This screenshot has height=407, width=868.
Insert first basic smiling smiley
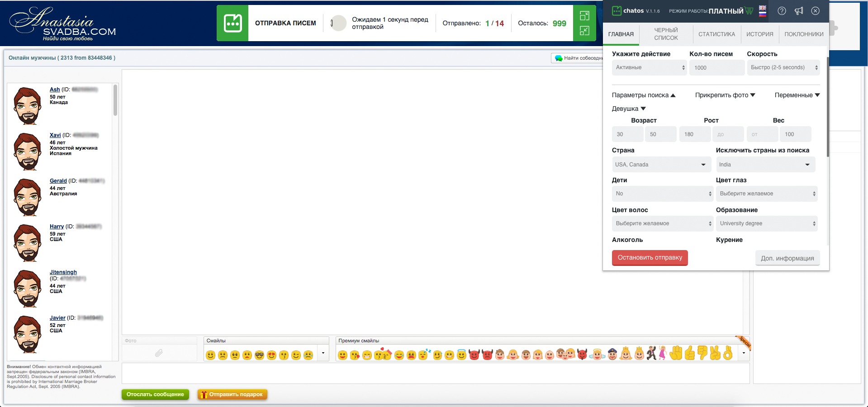210,355
